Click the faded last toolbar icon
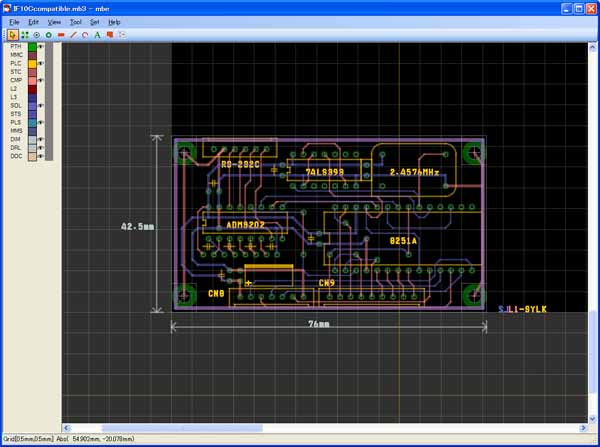 point(122,35)
